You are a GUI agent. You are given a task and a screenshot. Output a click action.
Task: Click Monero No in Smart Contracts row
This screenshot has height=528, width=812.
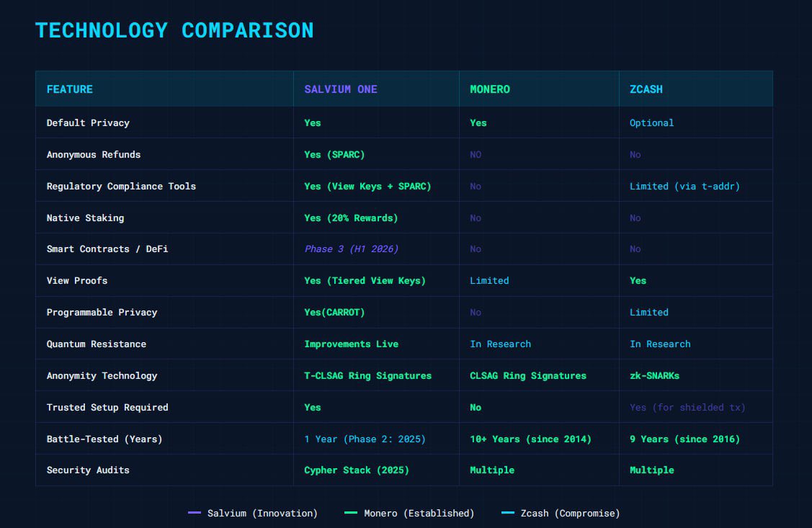(476, 249)
